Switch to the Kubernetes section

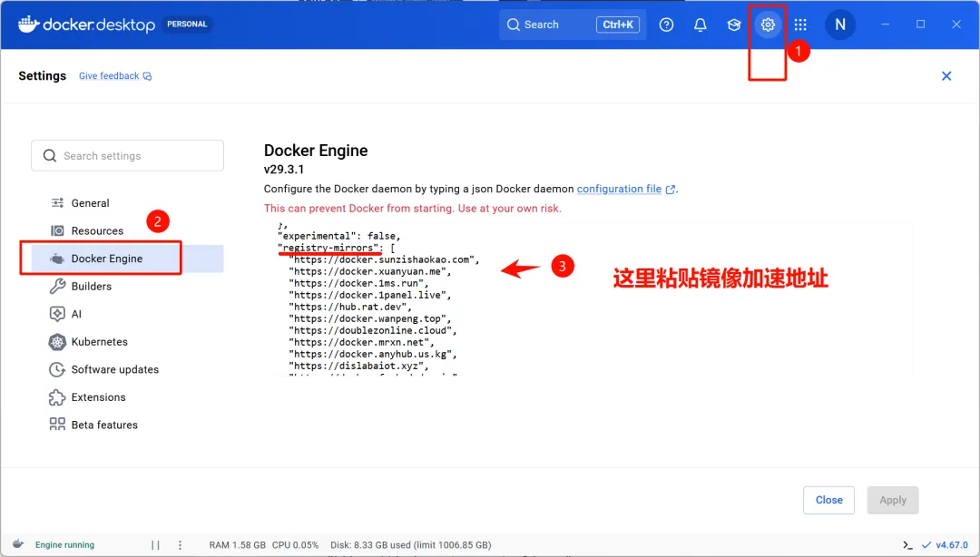pyautogui.click(x=128, y=341)
